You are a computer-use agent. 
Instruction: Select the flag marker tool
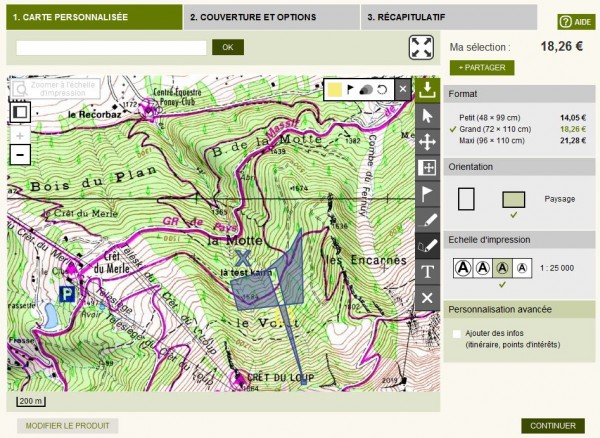[427, 193]
